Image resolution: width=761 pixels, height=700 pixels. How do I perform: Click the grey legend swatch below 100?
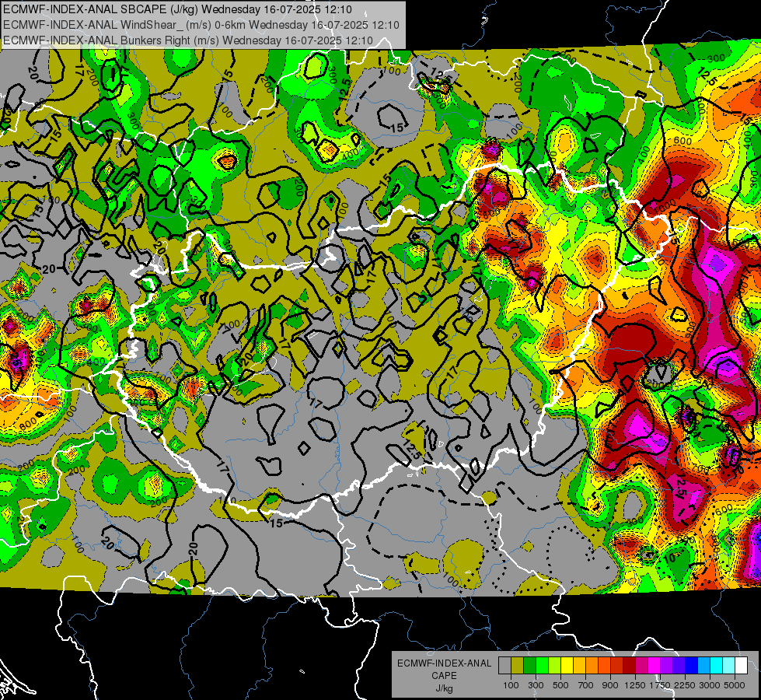click(x=504, y=666)
